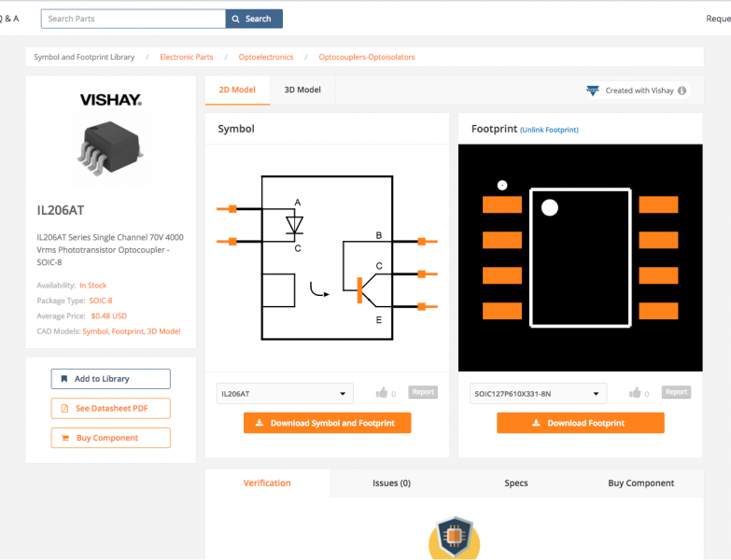Select the Issues (0) tab
This screenshot has height=560, width=731.
391,483
